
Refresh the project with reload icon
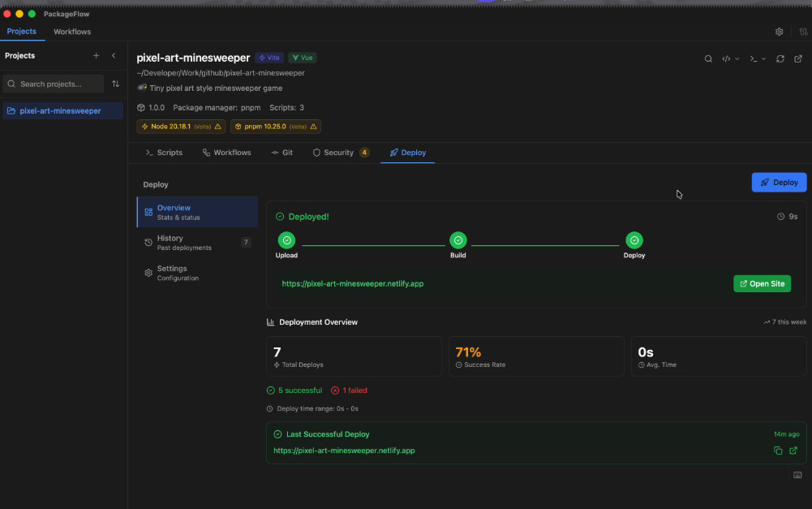[x=780, y=58]
